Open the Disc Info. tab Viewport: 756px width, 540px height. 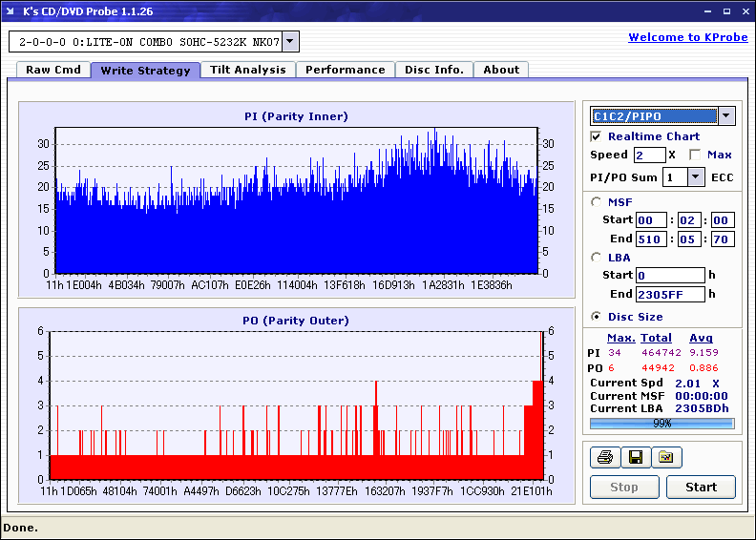(433, 70)
